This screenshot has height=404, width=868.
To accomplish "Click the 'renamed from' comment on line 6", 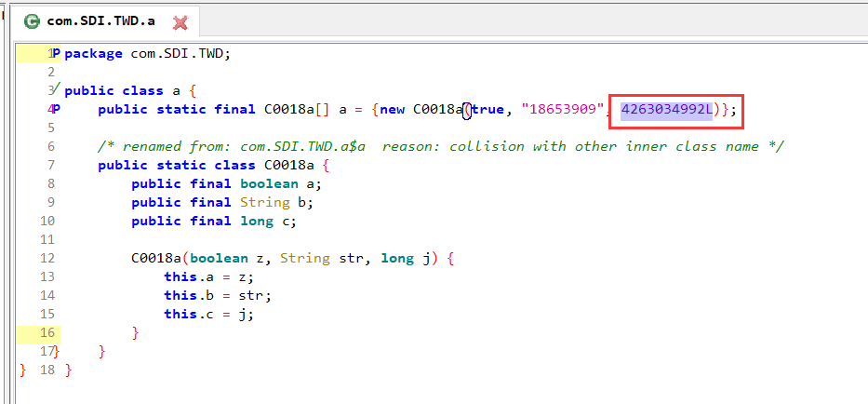I will pos(441,147).
